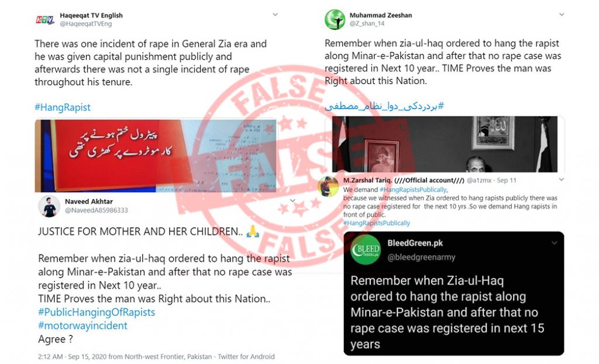The height and width of the screenshot is (364, 599).
Task: View the red Urdu news image
Action: click(156, 155)
